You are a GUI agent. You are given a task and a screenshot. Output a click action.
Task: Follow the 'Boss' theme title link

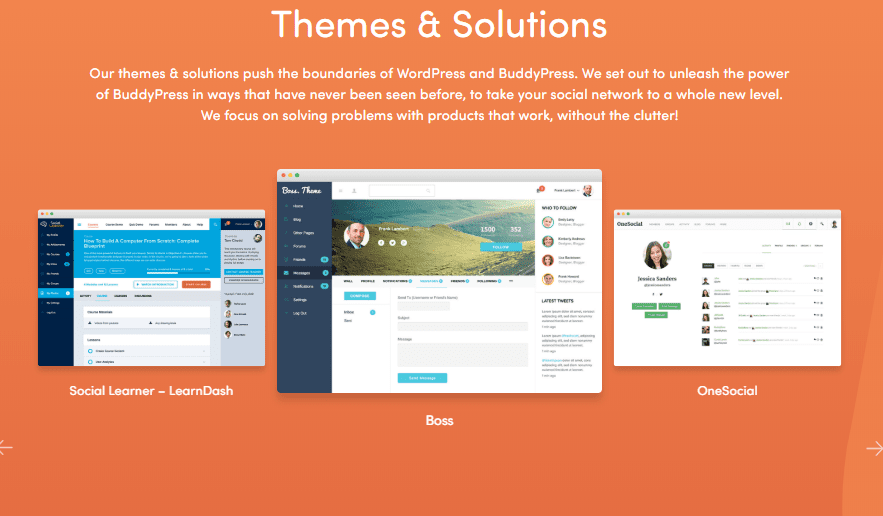[x=439, y=421]
